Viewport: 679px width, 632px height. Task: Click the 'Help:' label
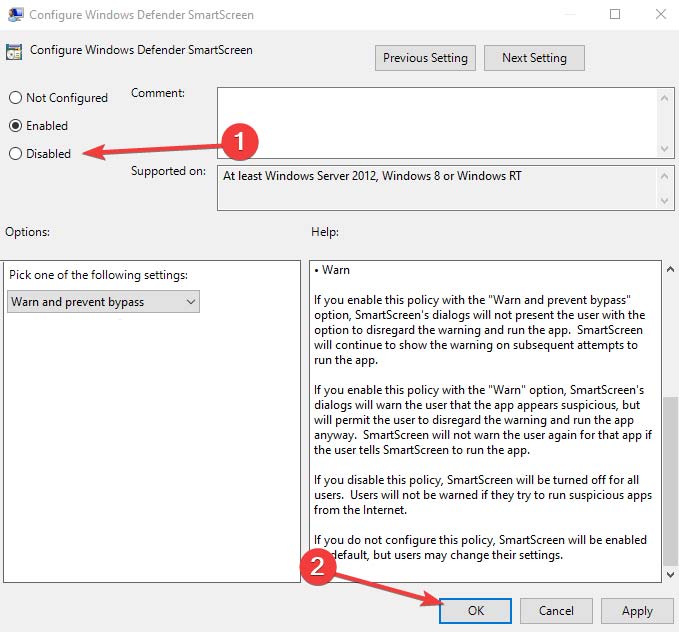325,232
